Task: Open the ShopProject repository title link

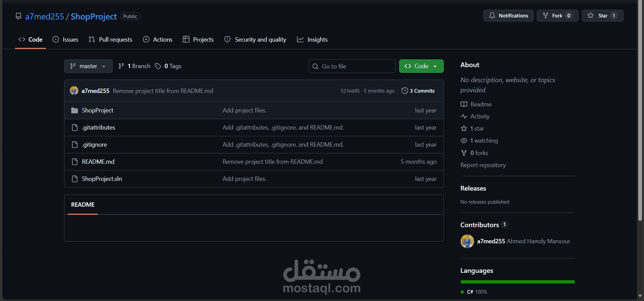Action: tap(94, 16)
